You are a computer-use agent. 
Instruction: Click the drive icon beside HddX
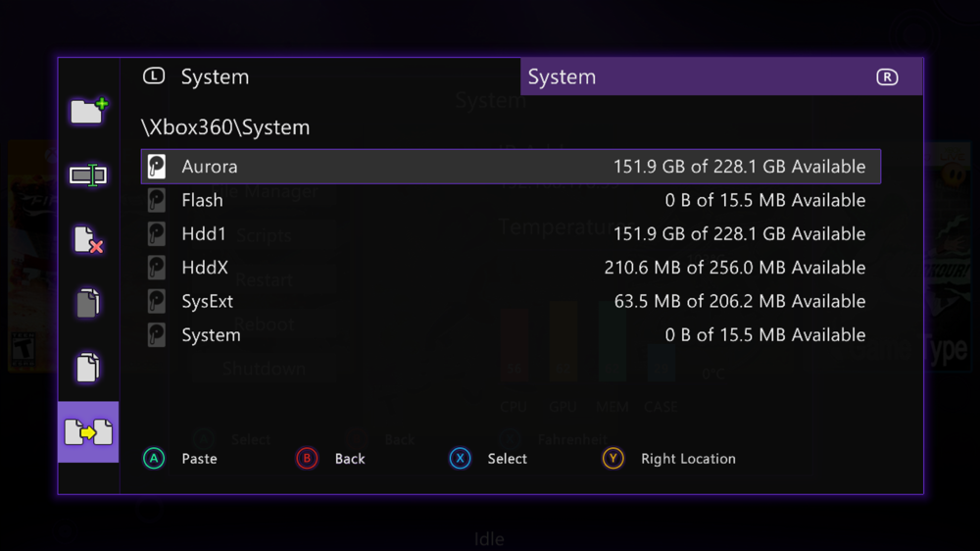click(156, 268)
